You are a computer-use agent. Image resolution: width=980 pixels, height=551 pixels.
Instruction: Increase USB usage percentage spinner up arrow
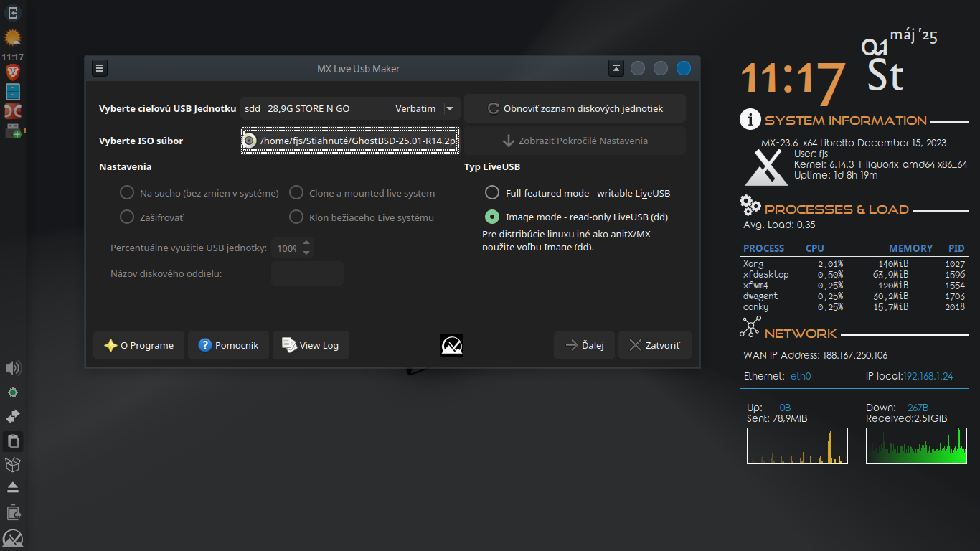tap(306, 242)
